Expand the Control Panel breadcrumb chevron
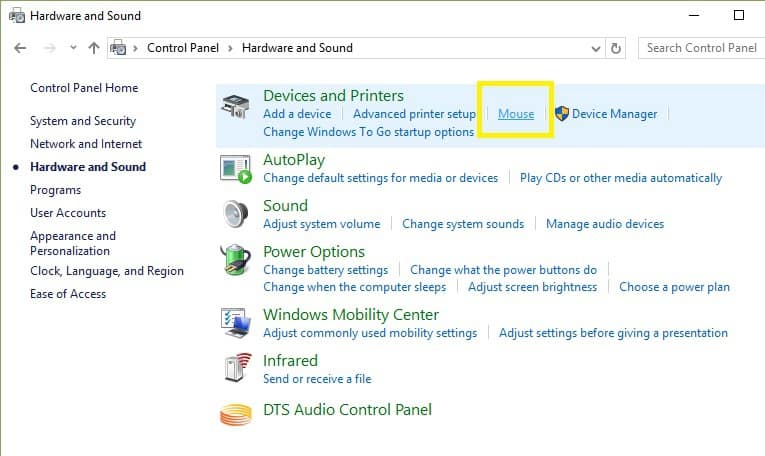The height and width of the screenshot is (456, 765). coord(228,48)
